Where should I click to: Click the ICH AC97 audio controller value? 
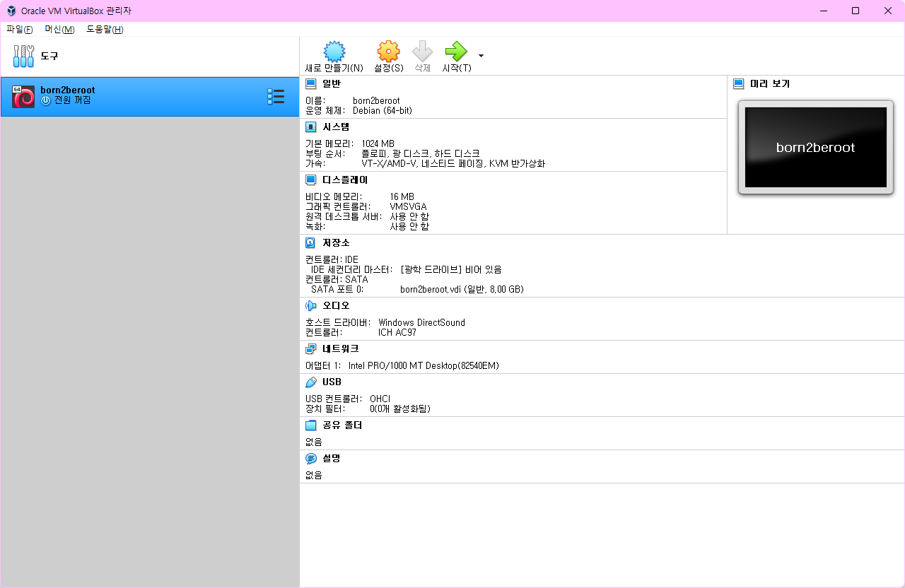tap(397, 332)
